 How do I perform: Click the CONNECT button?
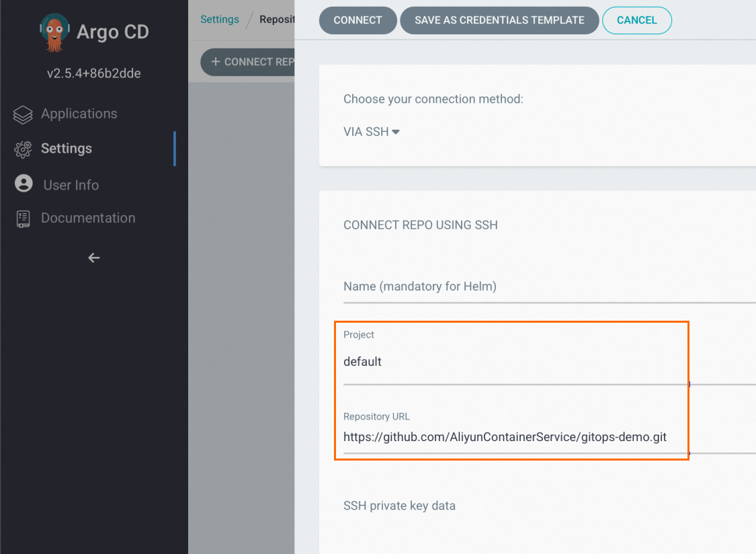coord(358,20)
